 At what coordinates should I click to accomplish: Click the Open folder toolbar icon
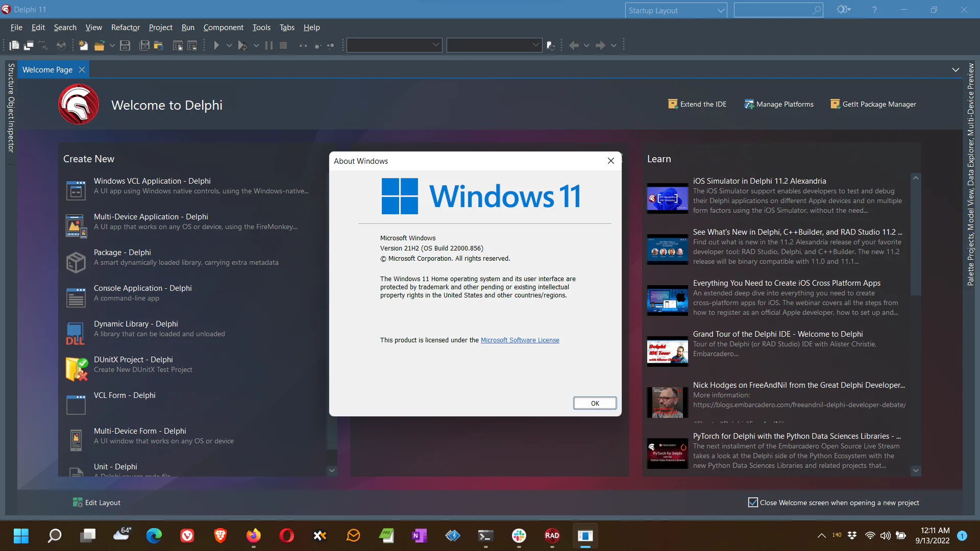click(100, 45)
